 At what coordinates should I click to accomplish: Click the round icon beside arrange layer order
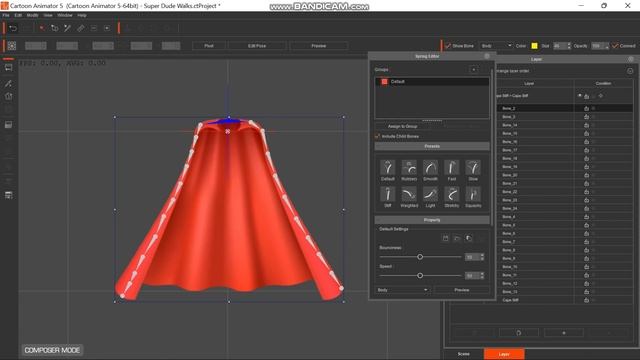630,71
